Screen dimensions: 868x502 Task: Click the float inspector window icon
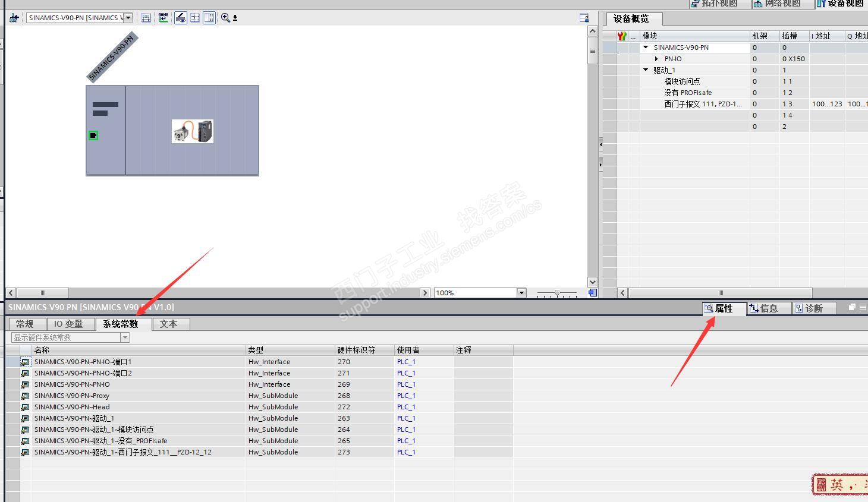852,307
